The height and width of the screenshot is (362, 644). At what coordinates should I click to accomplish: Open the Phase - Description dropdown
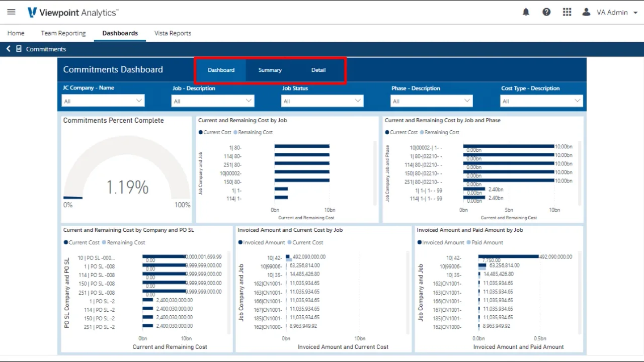(x=432, y=101)
